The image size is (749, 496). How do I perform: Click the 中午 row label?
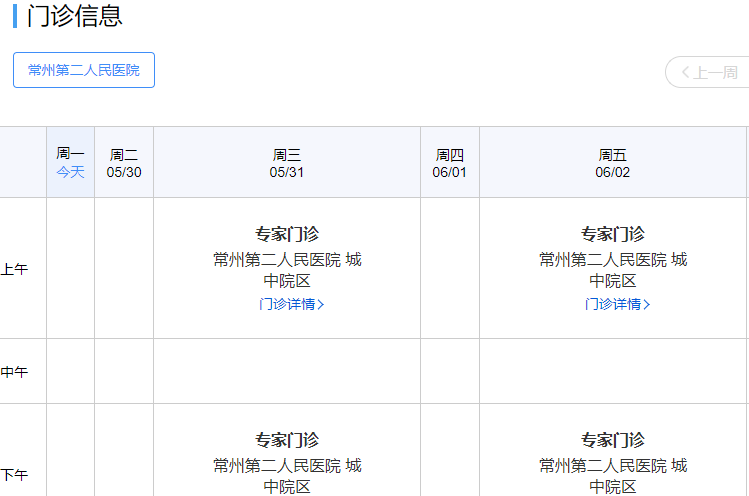14,372
